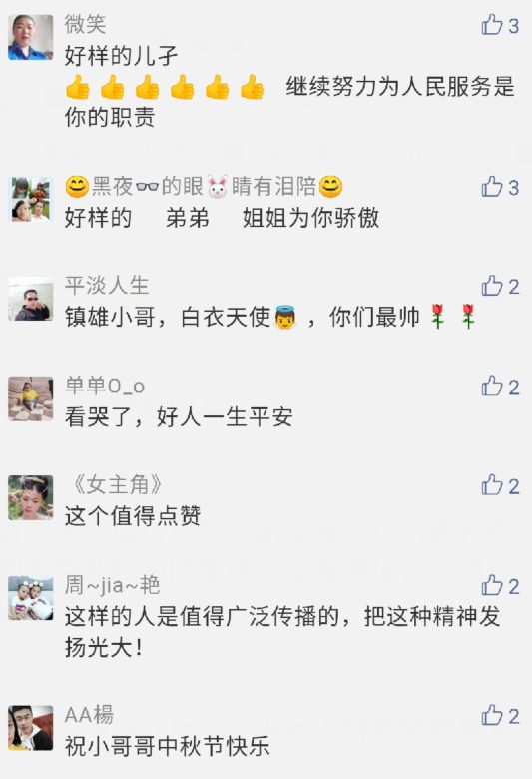Open profile via username 微笑
532x779 pixels.
tap(85, 24)
